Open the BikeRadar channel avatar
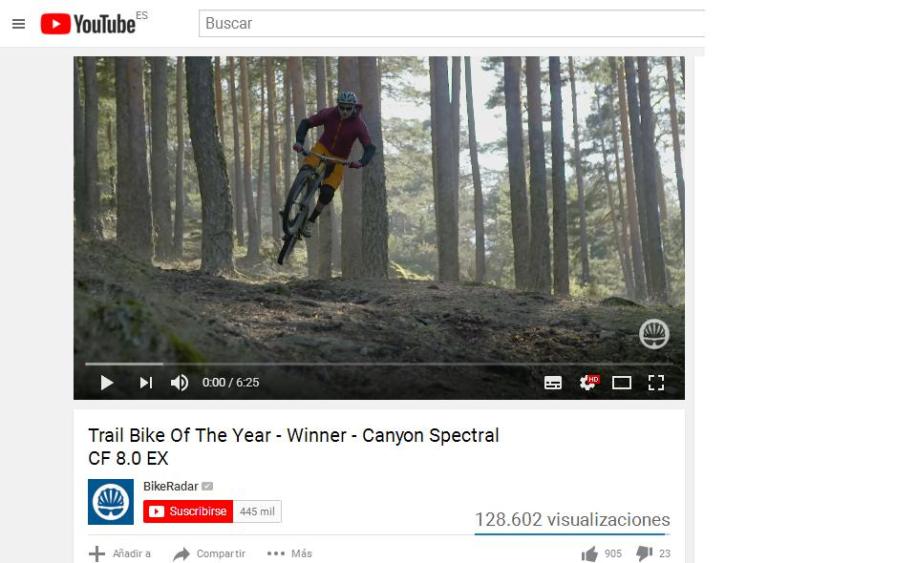 click(x=111, y=502)
